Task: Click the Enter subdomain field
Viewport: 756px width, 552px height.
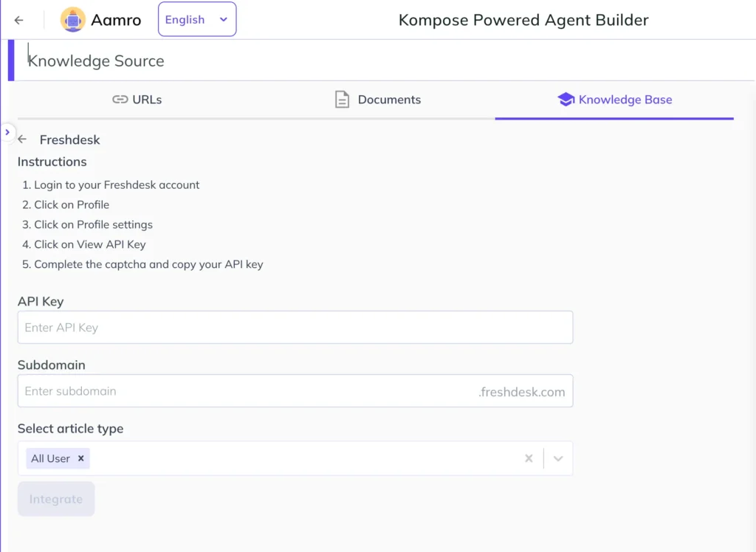Action: 295,391
